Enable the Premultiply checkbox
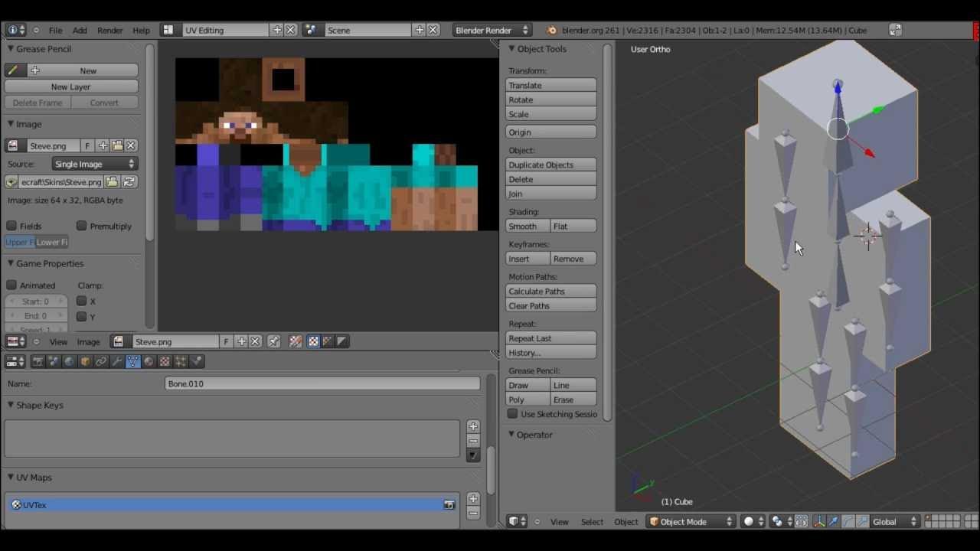Image resolution: width=980 pixels, height=551 pixels. tap(81, 226)
